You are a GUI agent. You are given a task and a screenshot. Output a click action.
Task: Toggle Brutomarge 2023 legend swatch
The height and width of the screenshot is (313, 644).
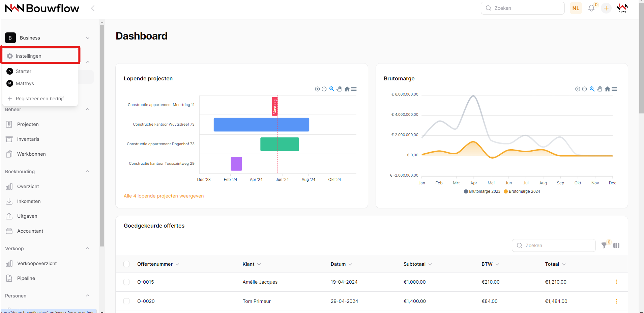pyautogui.click(x=466, y=191)
